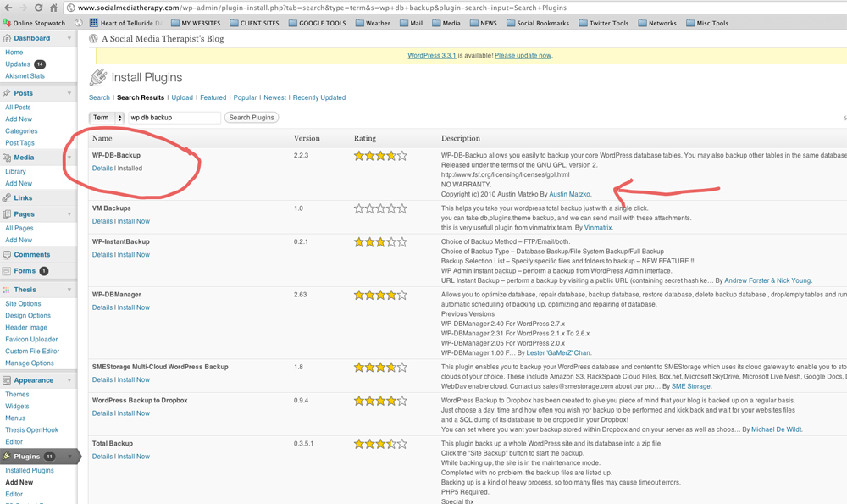Collapse the Dashboard menu section arrow

pyautogui.click(x=69, y=38)
